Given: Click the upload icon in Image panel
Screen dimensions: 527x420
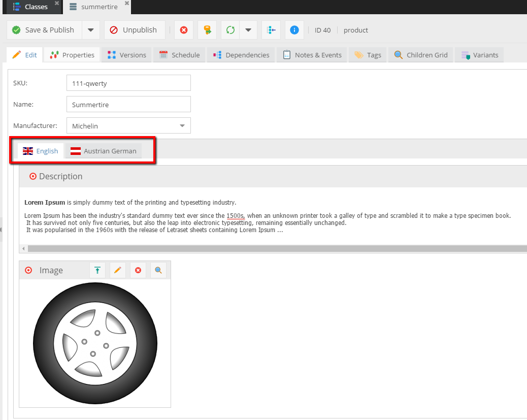Looking at the screenshot, I should (x=97, y=270).
